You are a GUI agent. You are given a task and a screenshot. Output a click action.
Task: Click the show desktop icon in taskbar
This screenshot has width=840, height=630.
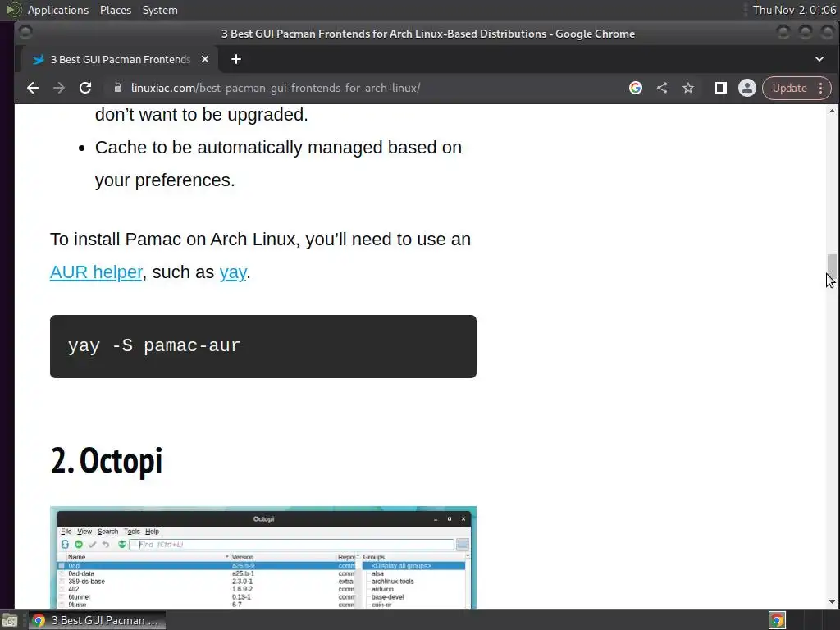10,620
